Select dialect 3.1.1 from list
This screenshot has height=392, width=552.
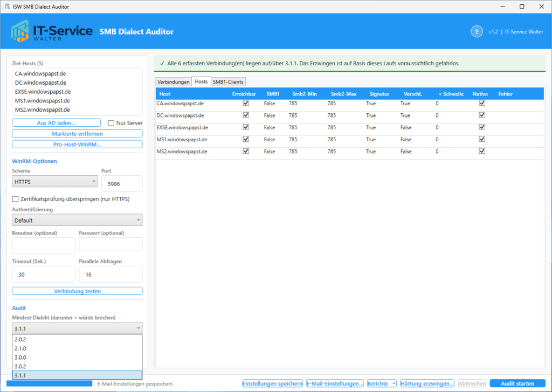[77, 375]
